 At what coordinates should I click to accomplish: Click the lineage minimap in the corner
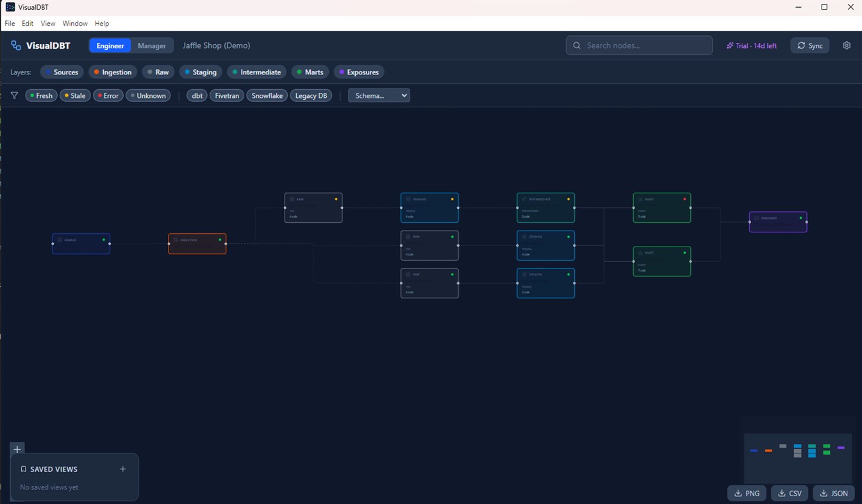click(x=798, y=459)
